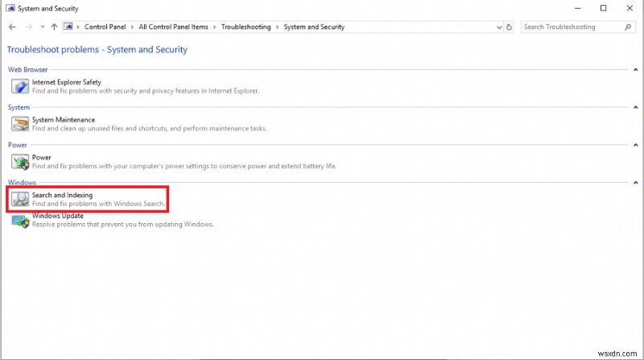Minimize the System and Security window
This screenshot has width=644, height=360.
(577, 8)
